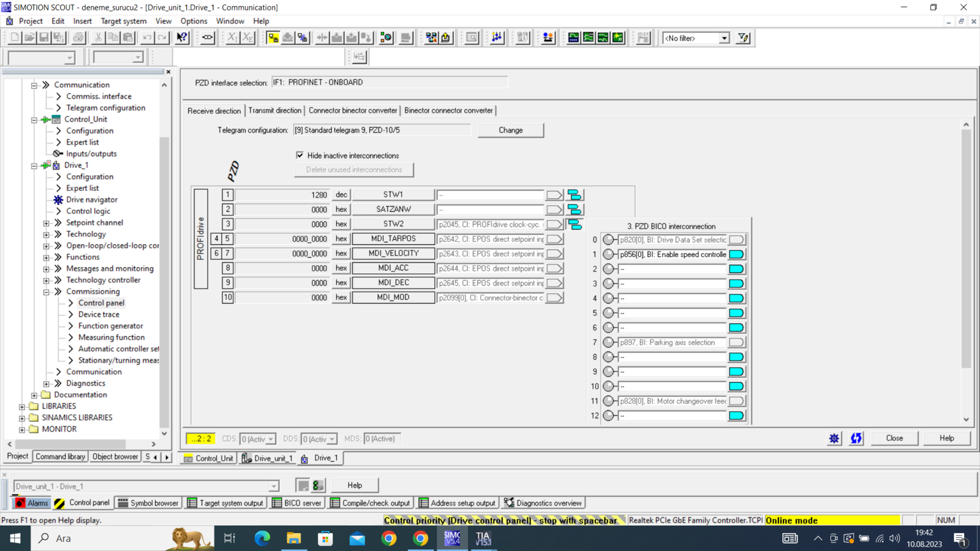Click the BICO interconnection icon for STW1
The width and height of the screenshot is (980, 551).
[575, 195]
